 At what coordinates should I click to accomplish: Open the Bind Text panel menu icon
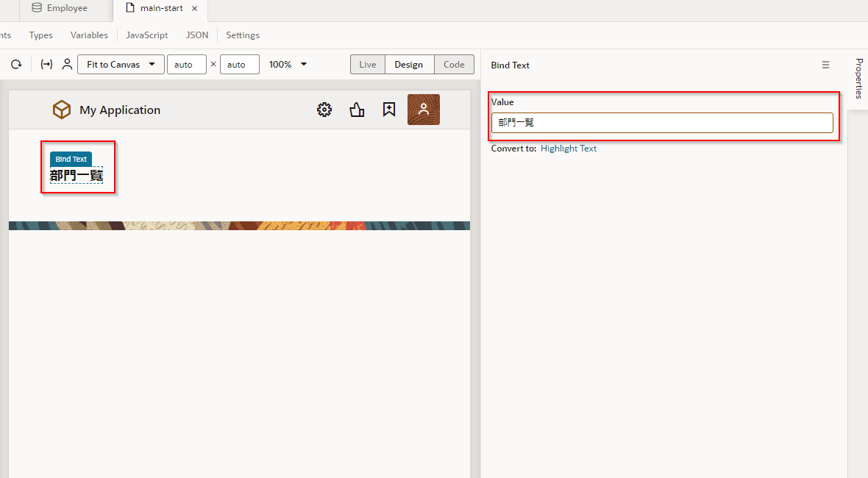click(825, 65)
